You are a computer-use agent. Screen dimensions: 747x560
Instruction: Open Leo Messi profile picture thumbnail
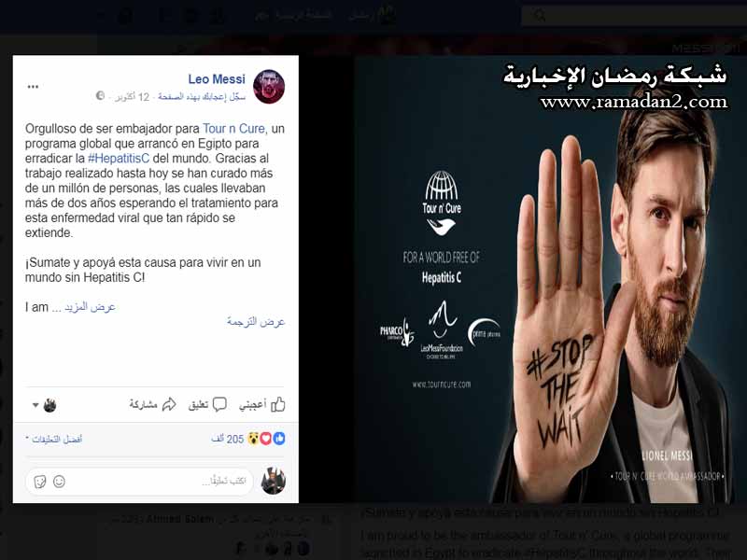point(269,87)
